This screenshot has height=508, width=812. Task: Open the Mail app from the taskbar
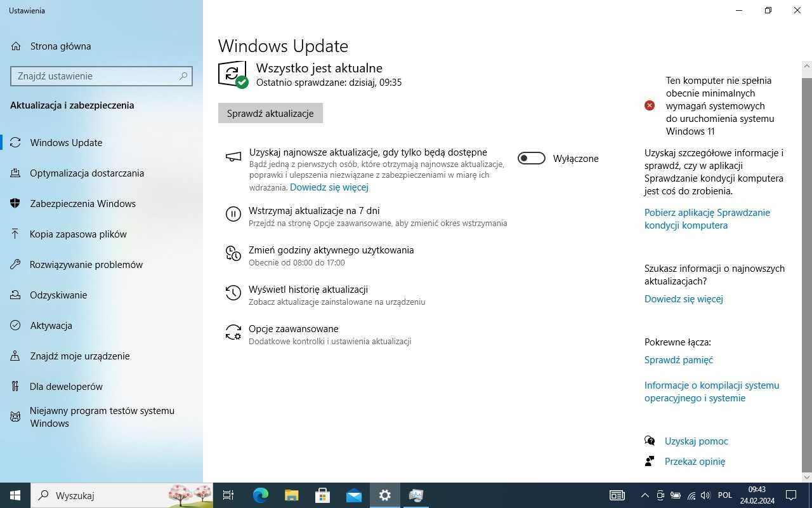tap(354, 495)
